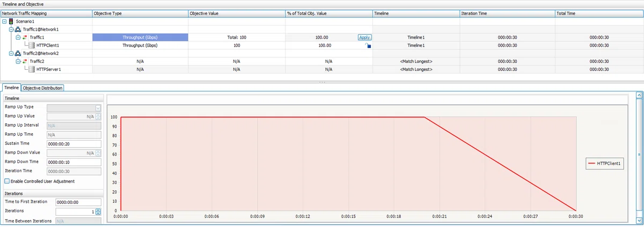Select the Scenario1 tree row label

(x=25, y=21)
